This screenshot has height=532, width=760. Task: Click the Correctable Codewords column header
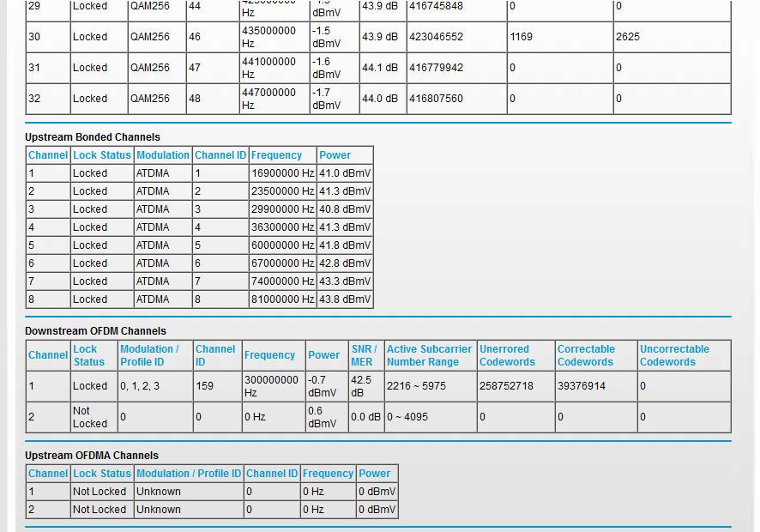[586, 355]
